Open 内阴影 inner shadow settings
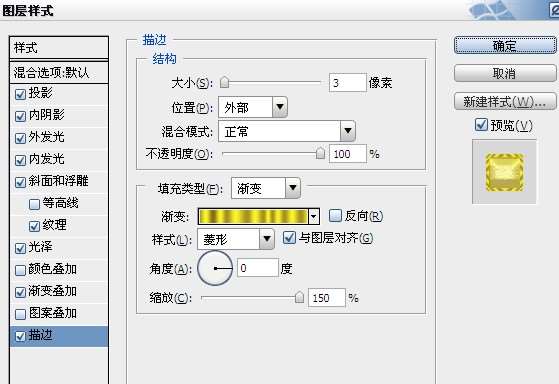This screenshot has height=384, width=559. (x=47, y=115)
